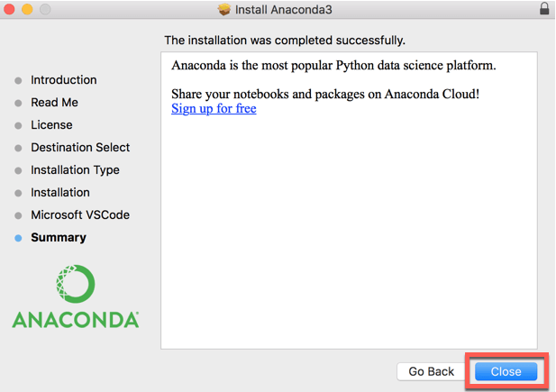Image resolution: width=556 pixels, height=392 pixels.
Task: Click the Anaconda package icon in title
Action: tap(224, 10)
